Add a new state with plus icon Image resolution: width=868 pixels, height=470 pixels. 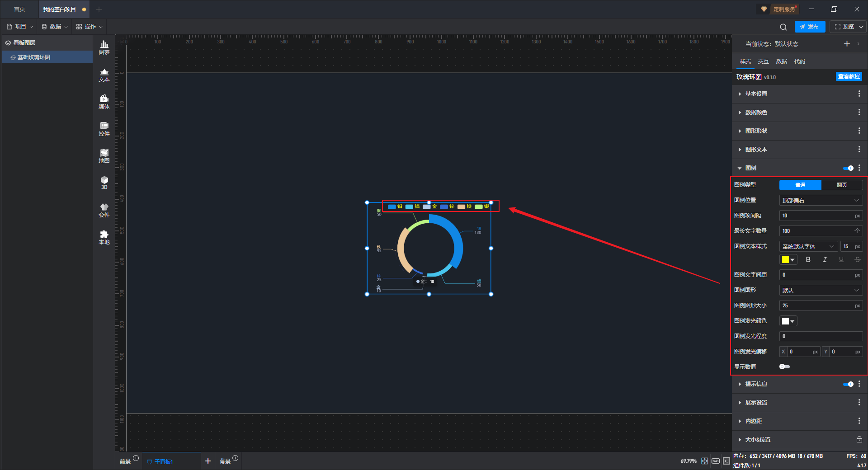847,44
